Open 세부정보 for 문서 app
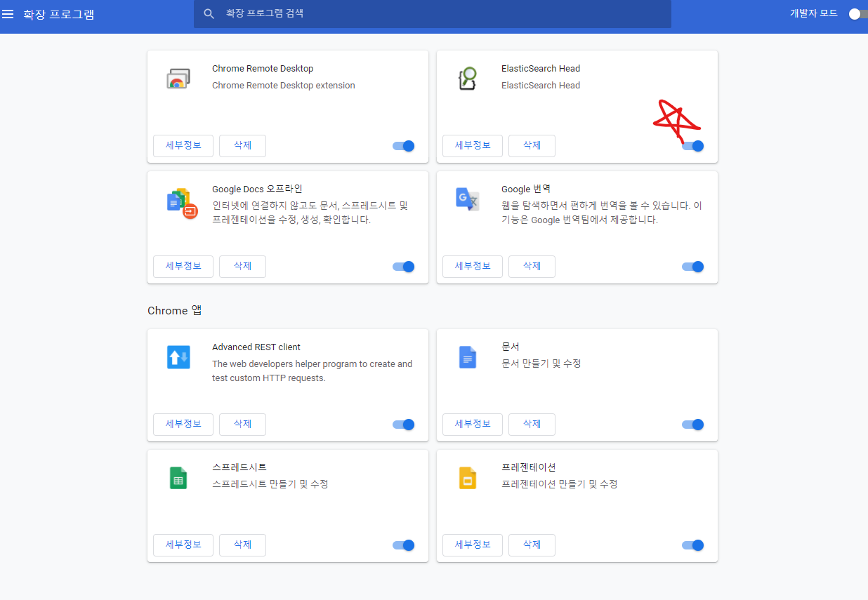This screenshot has width=868, height=600. tap(473, 425)
